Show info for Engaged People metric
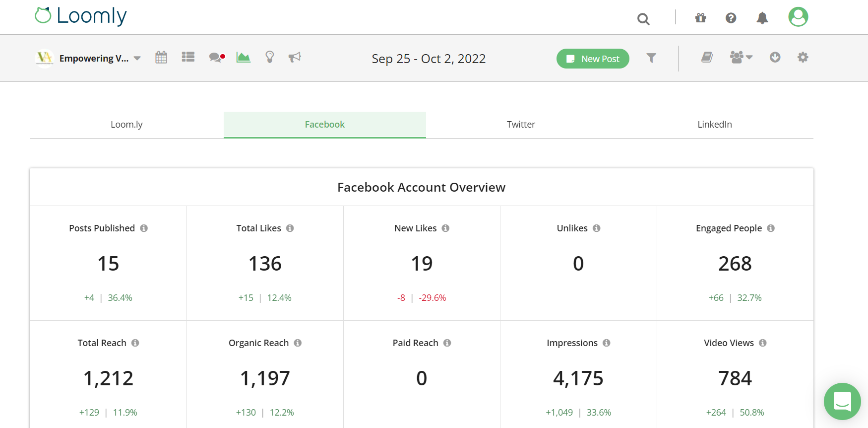Viewport: 868px width, 428px height. (x=771, y=228)
